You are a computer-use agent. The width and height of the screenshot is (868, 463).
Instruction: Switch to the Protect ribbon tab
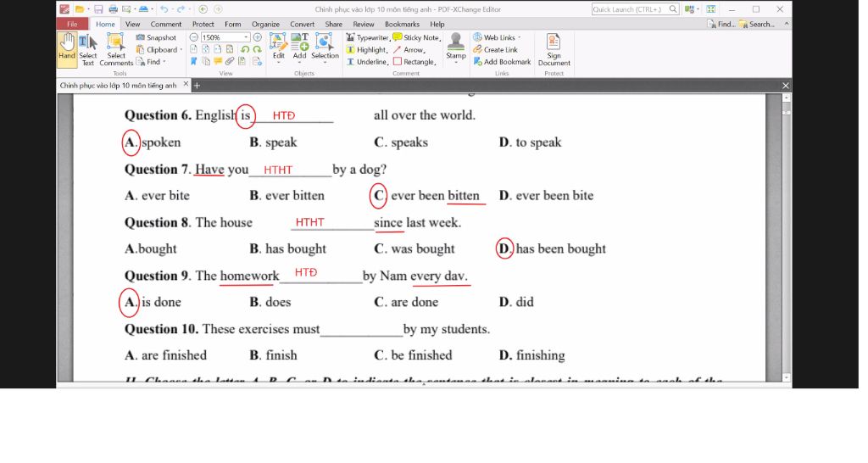(203, 25)
